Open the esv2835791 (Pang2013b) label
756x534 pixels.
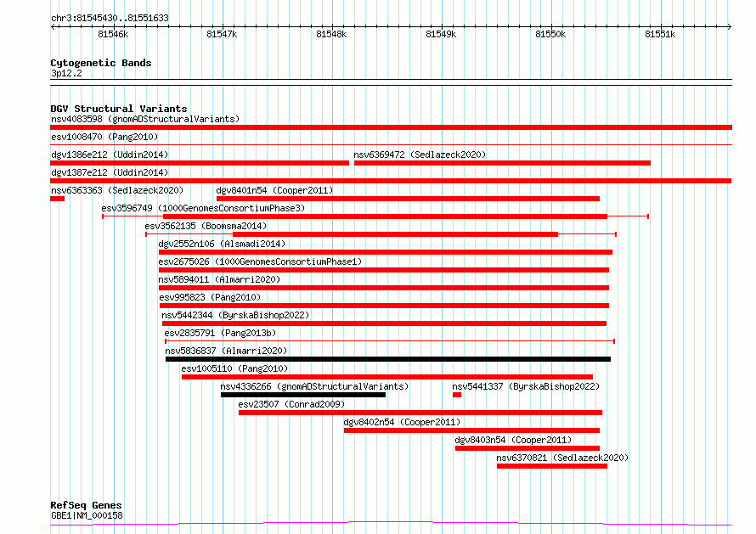click(x=220, y=333)
